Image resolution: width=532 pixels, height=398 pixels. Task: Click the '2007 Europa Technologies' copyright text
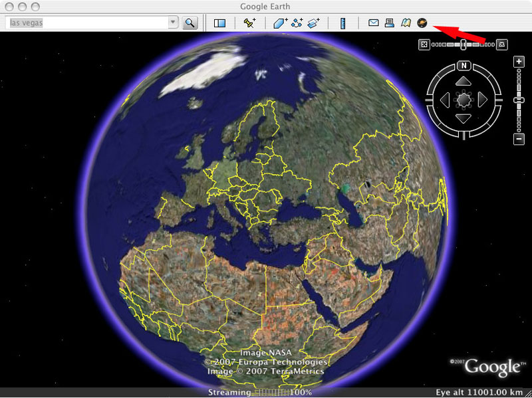265,362
